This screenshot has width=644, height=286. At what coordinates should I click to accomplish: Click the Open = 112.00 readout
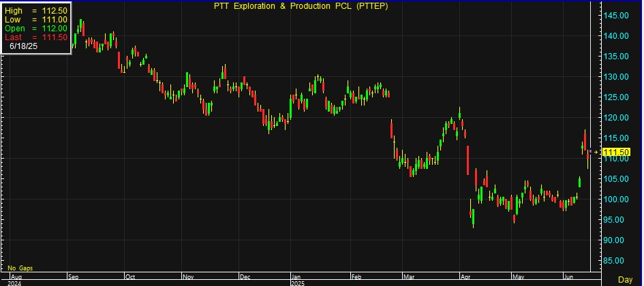point(36,29)
